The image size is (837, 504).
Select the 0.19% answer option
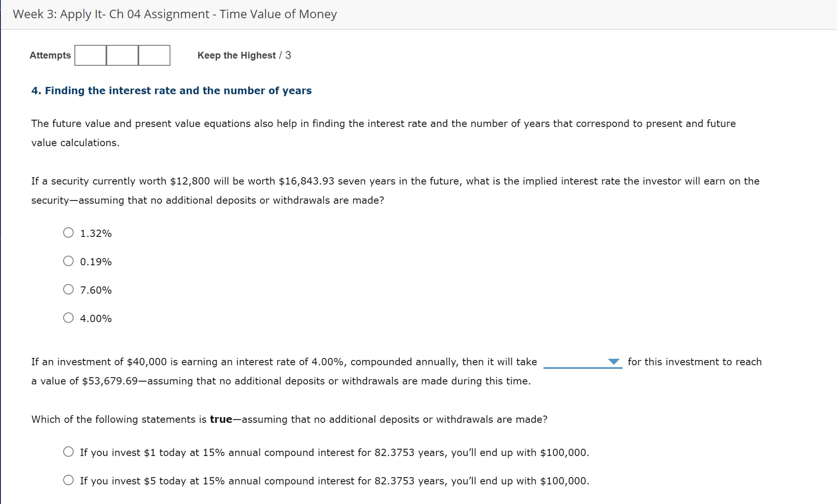click(x=69, y=261)
